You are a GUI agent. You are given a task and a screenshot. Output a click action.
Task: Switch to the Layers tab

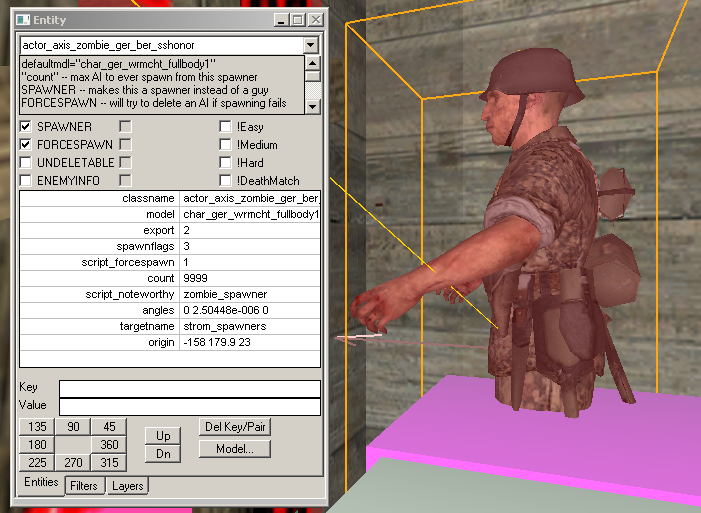(x=128, y=486)
